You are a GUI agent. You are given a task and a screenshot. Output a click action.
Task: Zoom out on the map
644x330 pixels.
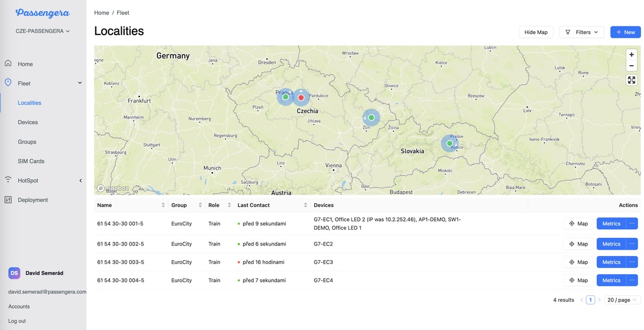tap(631, 66)
